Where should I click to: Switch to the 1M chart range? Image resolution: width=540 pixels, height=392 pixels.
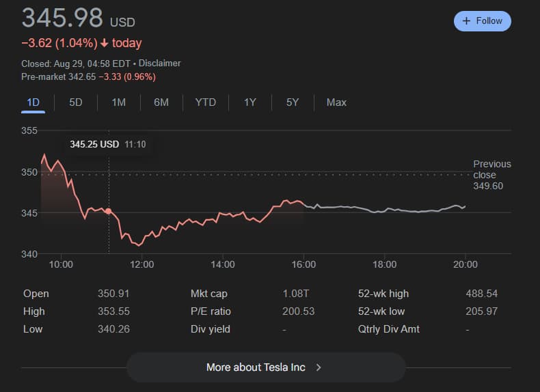click(x=118, y=102)
